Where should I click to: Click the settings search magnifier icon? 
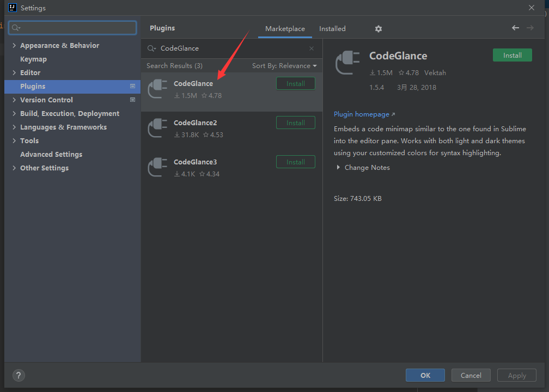tap(16, 28)
